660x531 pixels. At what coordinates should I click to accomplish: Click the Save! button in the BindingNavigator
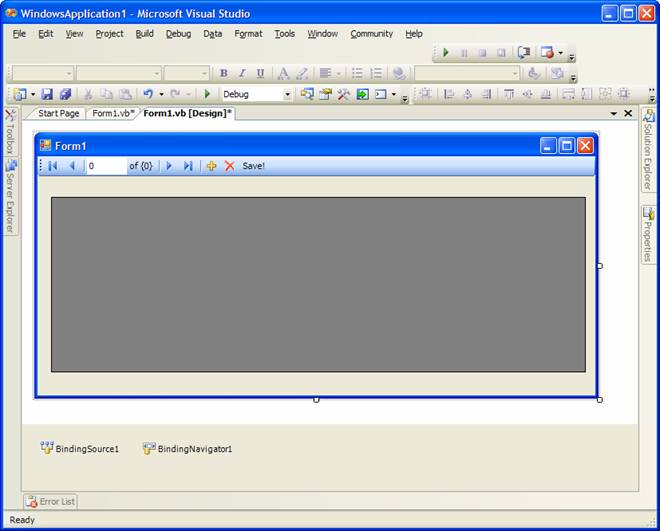coord(253,166)
